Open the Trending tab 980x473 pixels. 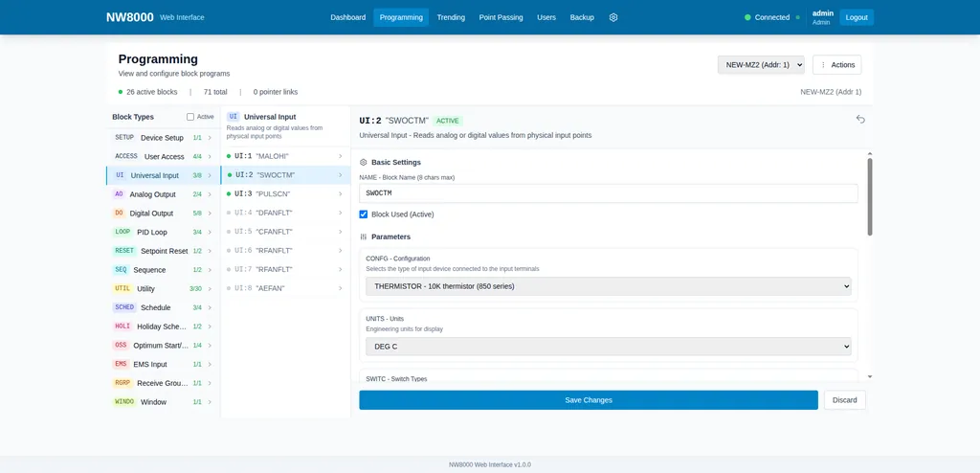pos(451,17)
